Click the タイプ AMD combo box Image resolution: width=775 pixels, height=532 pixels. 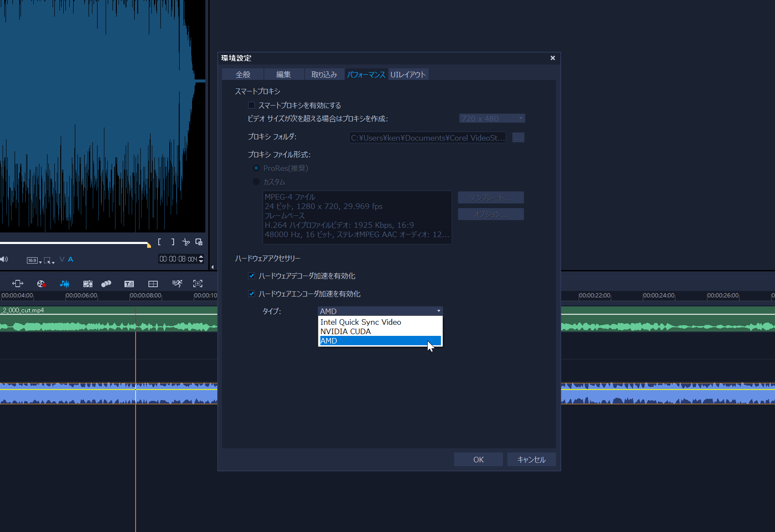[380, 311]
